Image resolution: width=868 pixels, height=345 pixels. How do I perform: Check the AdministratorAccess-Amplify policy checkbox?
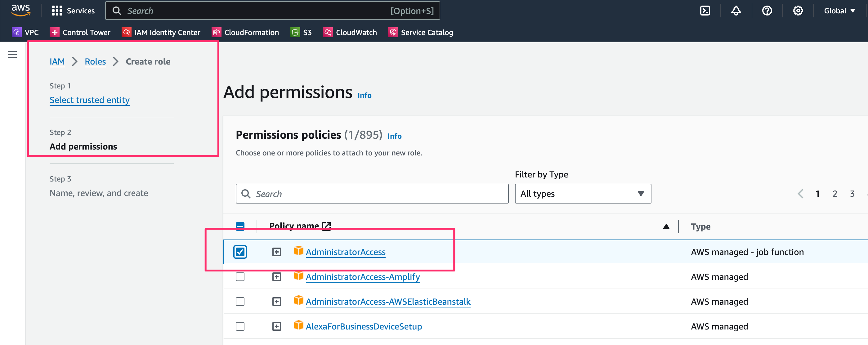click(x=240, y=277)
